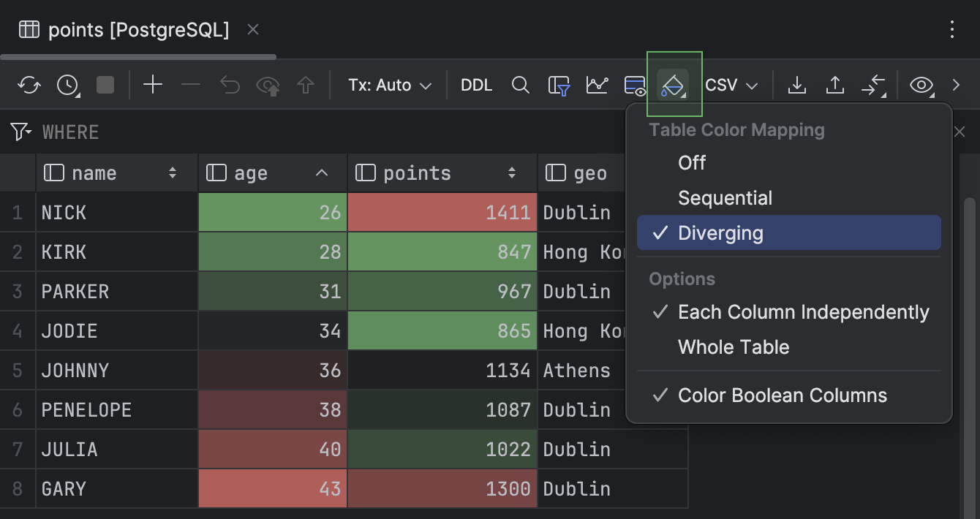The width and height of the screenshot is (980, 519).
Task: Disable Color Boolean Columns
Action: pos(782,395)
